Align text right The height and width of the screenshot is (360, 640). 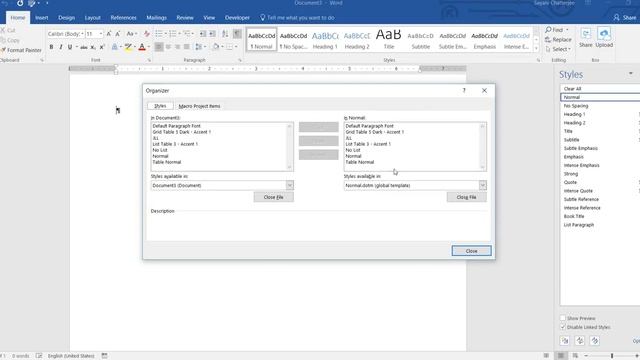coord(178,47)
